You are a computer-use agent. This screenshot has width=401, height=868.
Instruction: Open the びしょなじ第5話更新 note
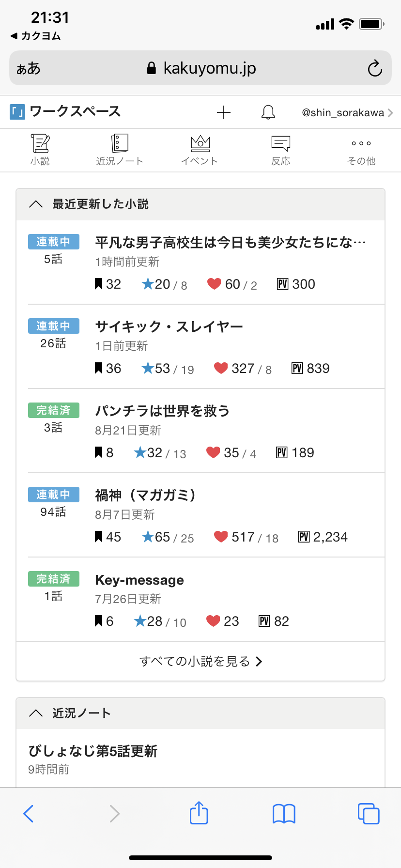(93, 751)
